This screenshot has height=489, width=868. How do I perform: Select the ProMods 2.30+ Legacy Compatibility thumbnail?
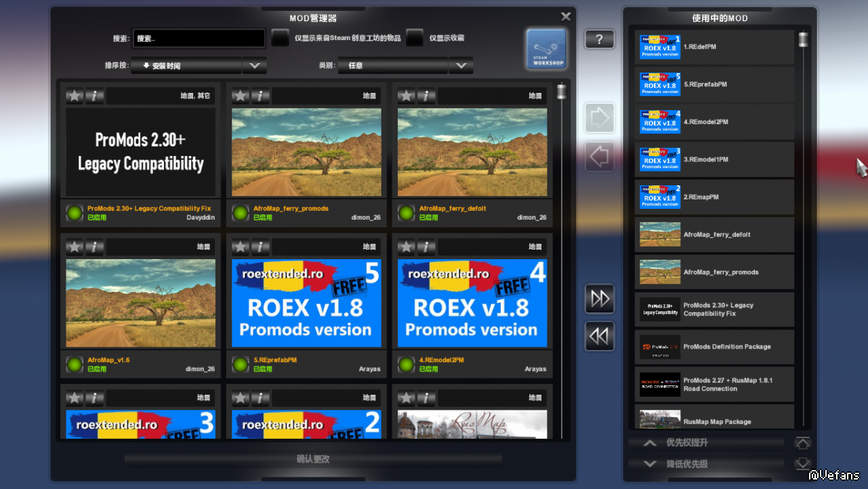[140, 152]
